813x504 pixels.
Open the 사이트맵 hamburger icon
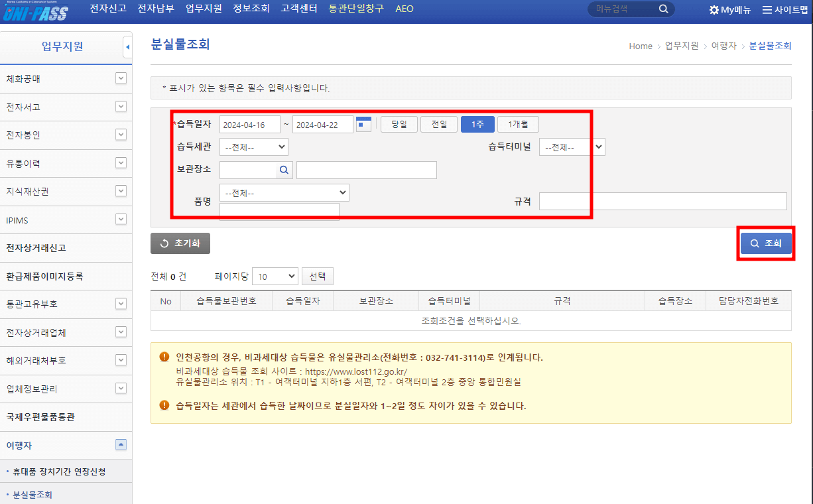[767, 9]
